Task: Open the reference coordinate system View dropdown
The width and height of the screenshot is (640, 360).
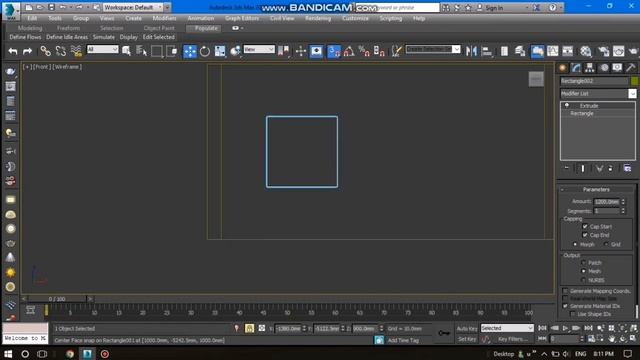Action: point(259,49)
